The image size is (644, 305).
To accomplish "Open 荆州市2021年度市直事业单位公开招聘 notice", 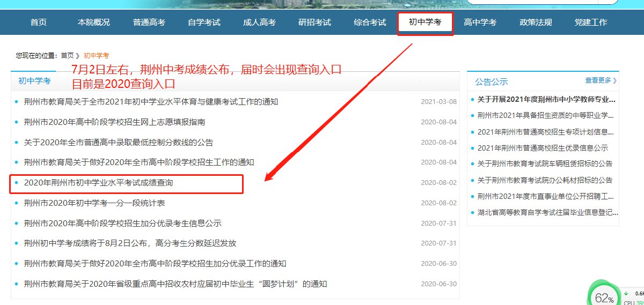I will pyautogui.click(x=546, y=196).
